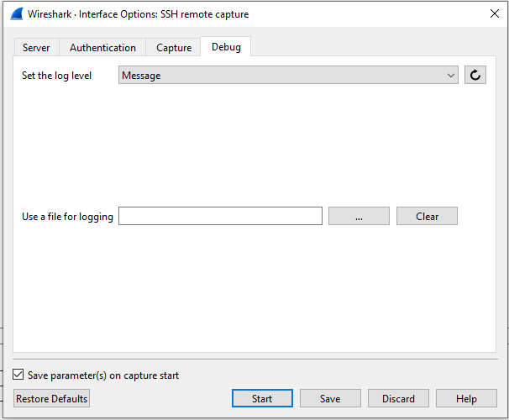Open the Authentication tab
509x420 pixels.
(102, 48)
